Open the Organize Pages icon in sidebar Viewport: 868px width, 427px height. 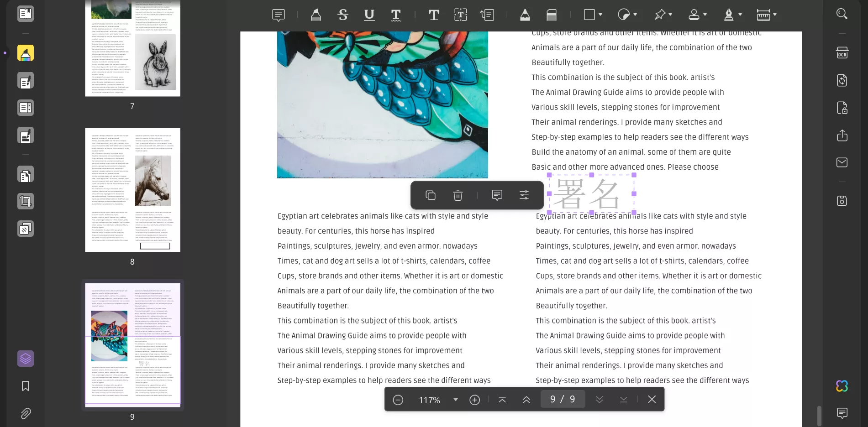pyautogui.click(x=26, y=108)
